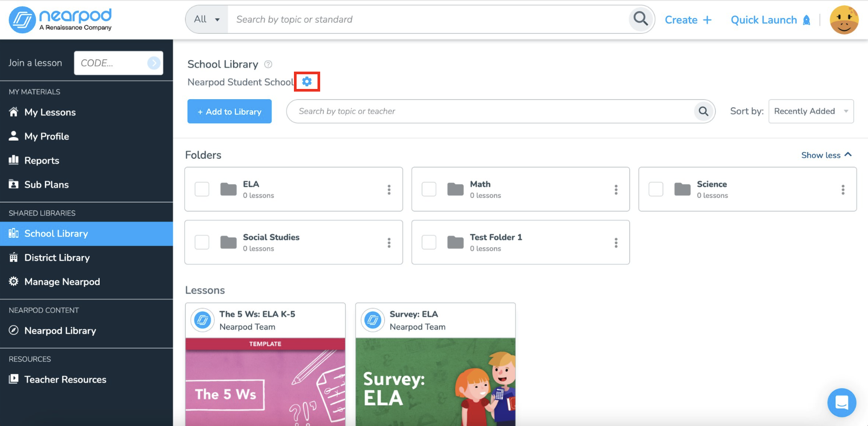Open the Social Studies folder icon
The width and height of the screenshot is (868, 426).
click(x=229, y=242)
